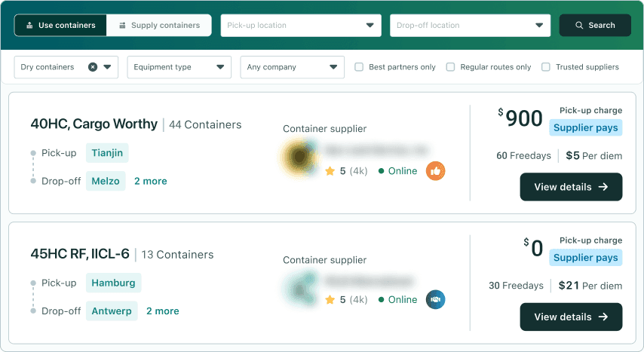Clear the Dry containers filter with X icon

point(93,67)
